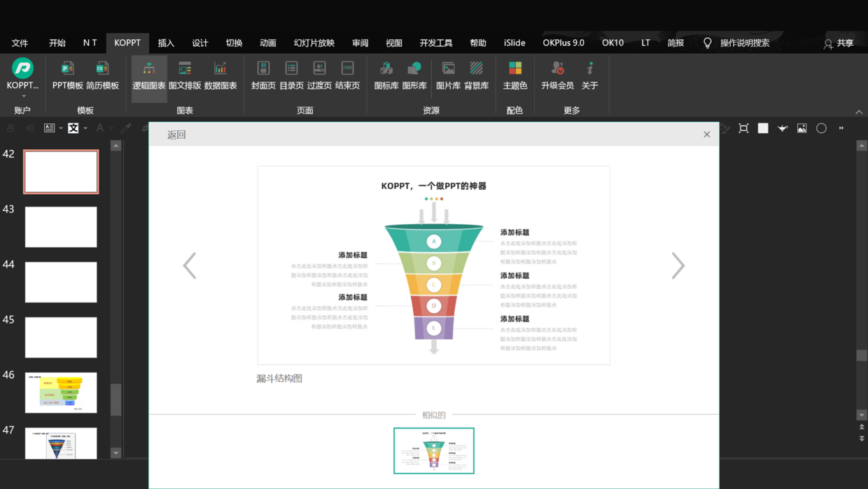
Task: Click the next slide double arrow
Action: [x=862, y=438]
